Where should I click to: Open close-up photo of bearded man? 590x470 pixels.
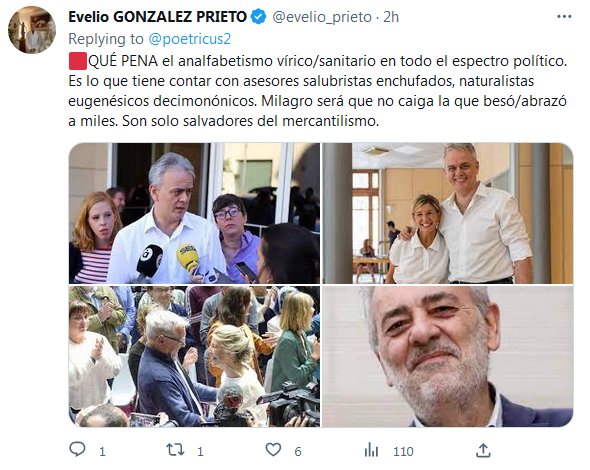(x=448, y=356)
